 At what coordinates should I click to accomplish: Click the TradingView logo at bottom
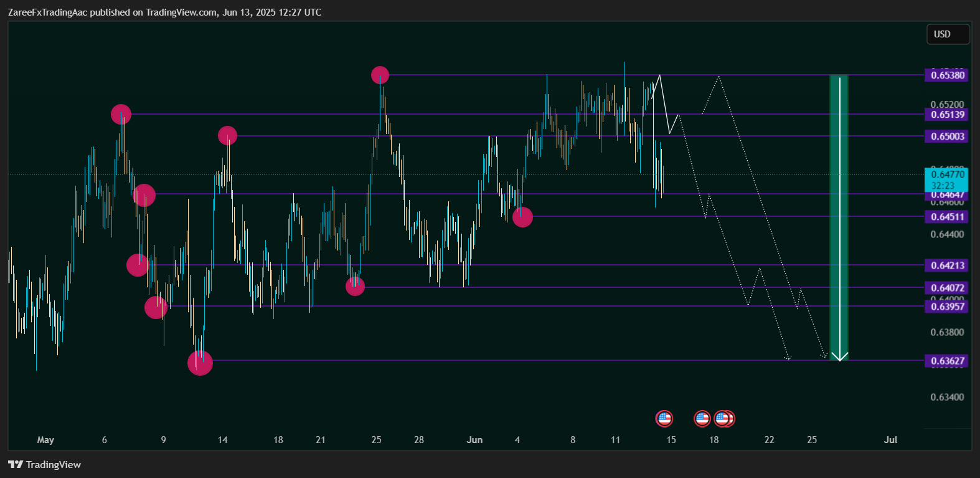pos(44,464)
